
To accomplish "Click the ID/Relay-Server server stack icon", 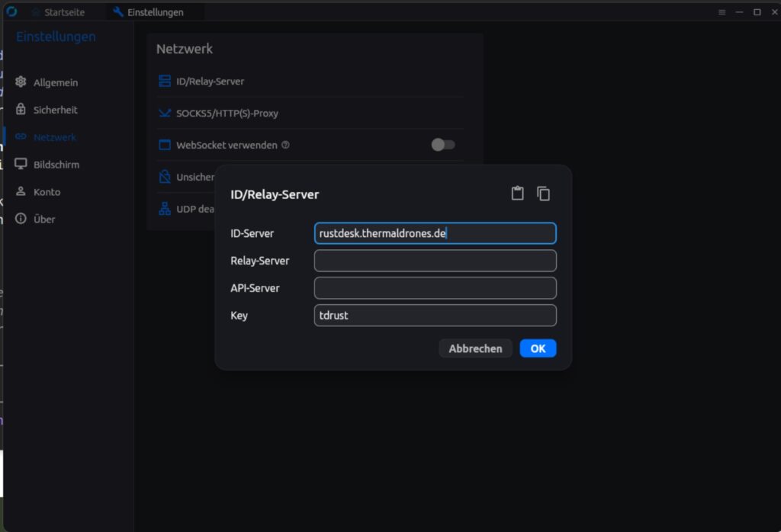I will [x=165, y=81].
